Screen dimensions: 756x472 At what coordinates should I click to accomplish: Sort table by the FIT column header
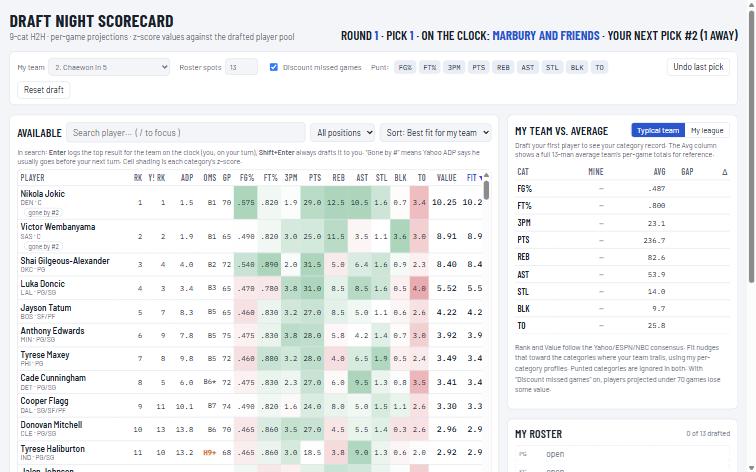point(474,178)
